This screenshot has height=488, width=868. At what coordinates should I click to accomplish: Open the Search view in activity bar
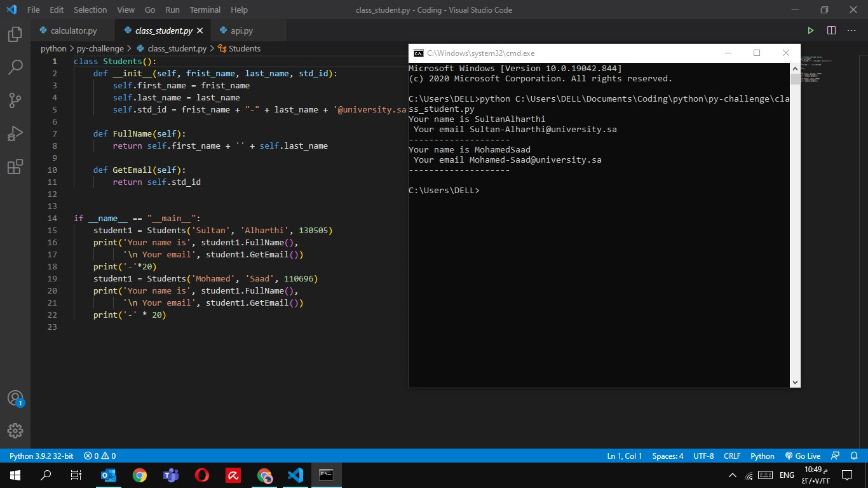(x=15, y=67)
